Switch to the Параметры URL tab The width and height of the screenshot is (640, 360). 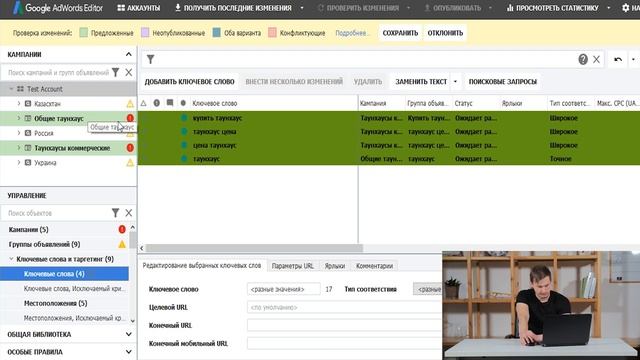293,266
